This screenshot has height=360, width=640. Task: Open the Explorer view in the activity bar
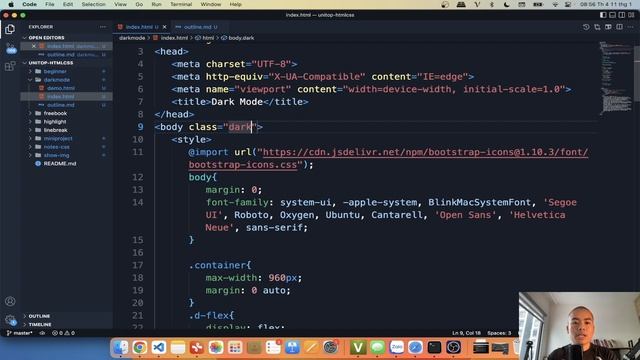click(10, 29)
